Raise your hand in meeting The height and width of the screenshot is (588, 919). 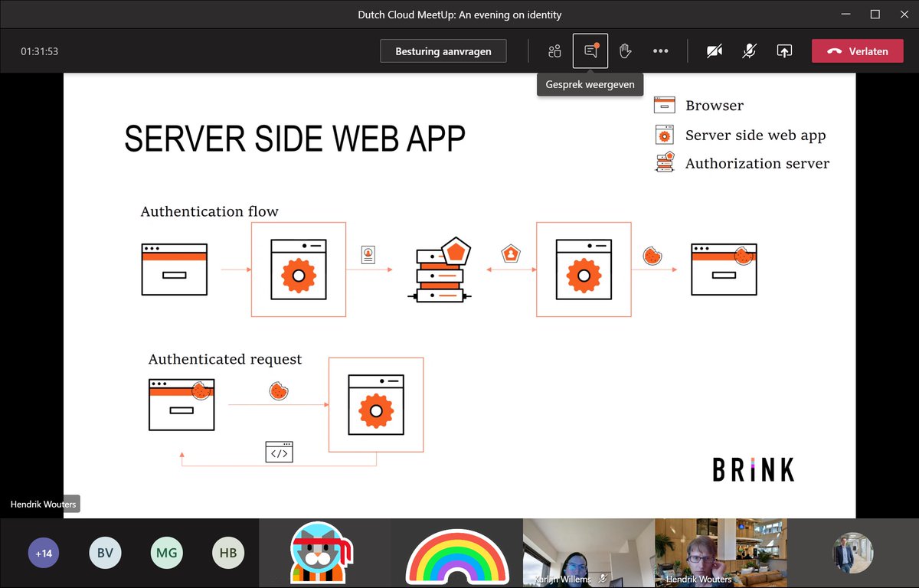point(625,51)
